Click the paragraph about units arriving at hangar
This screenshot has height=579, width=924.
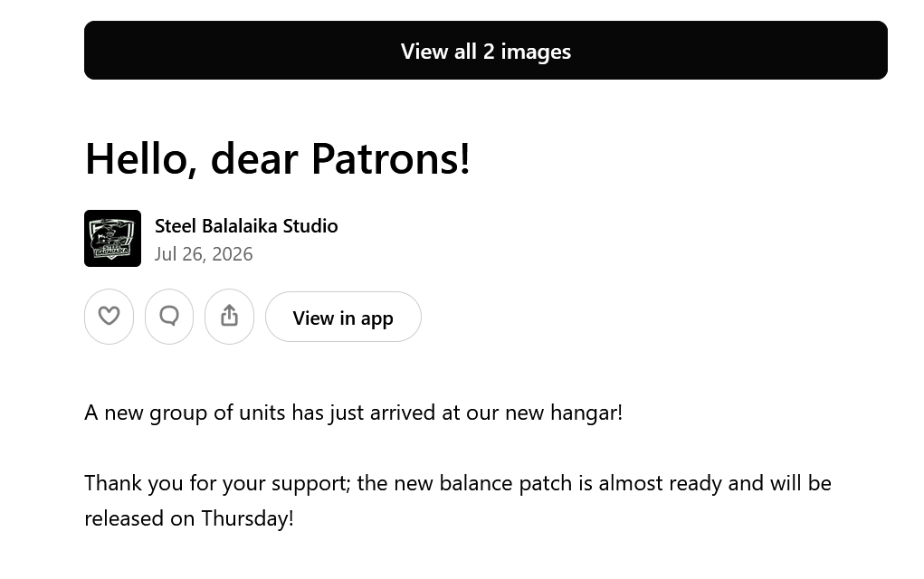pos(354,413)
